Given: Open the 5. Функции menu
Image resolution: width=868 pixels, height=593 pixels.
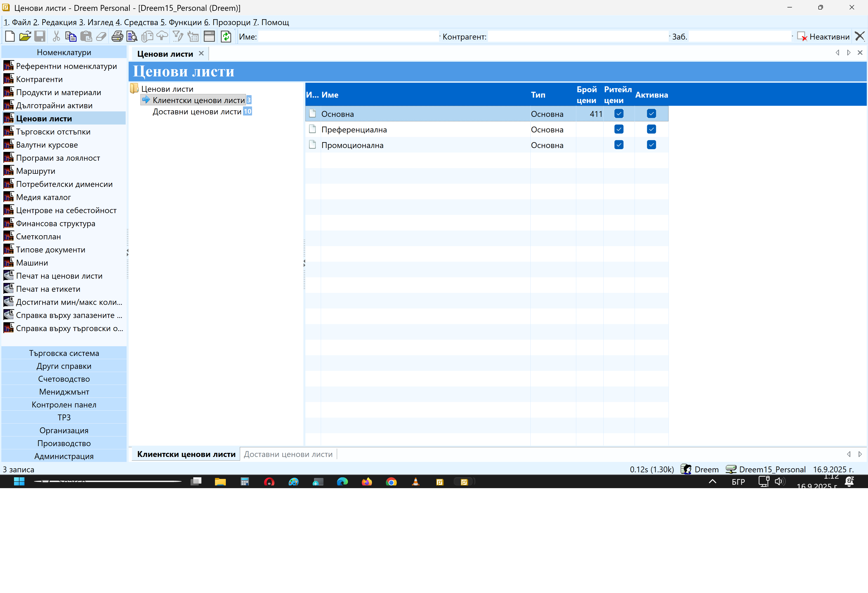Looking at the screenshot, I should [181, 22].
